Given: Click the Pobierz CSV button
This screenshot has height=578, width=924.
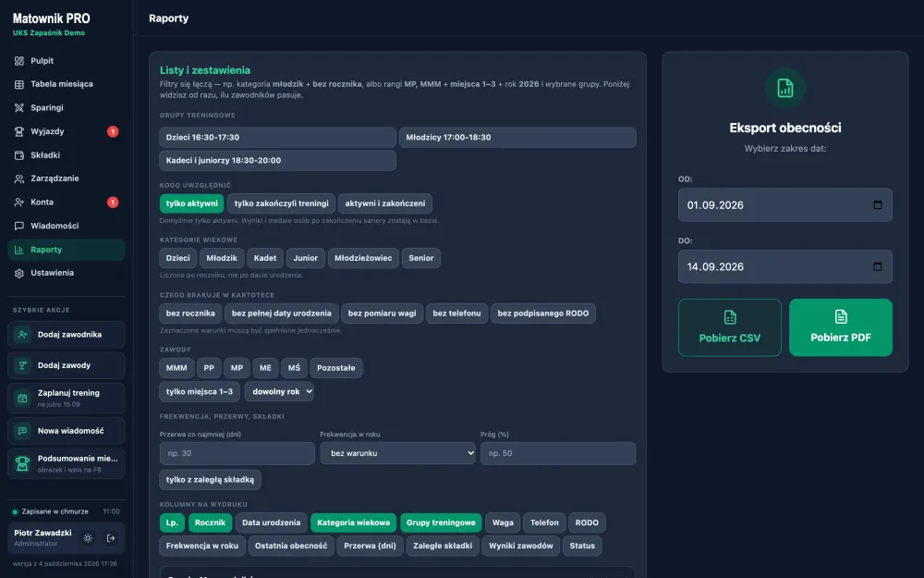Looking at the screenshot, I should point(730,327).
